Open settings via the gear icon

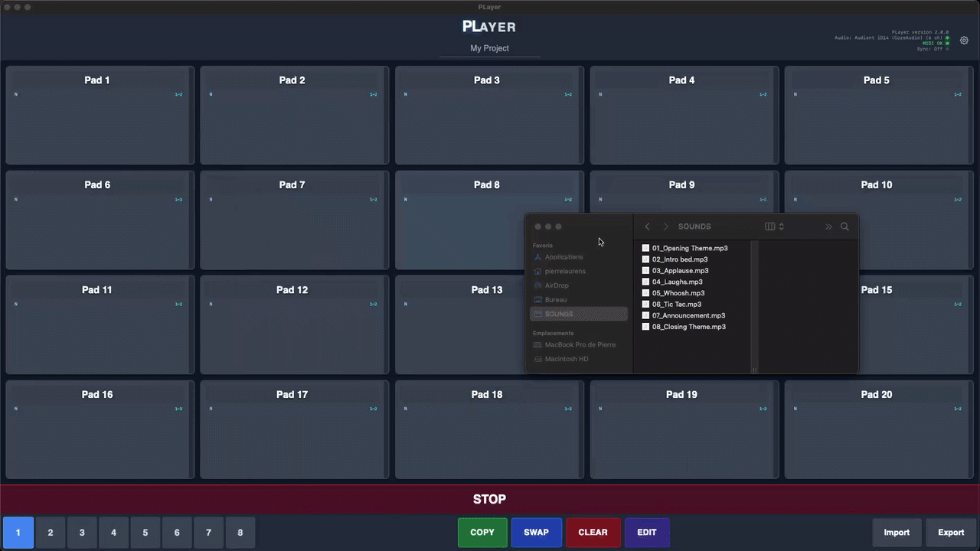coord(964,41)
